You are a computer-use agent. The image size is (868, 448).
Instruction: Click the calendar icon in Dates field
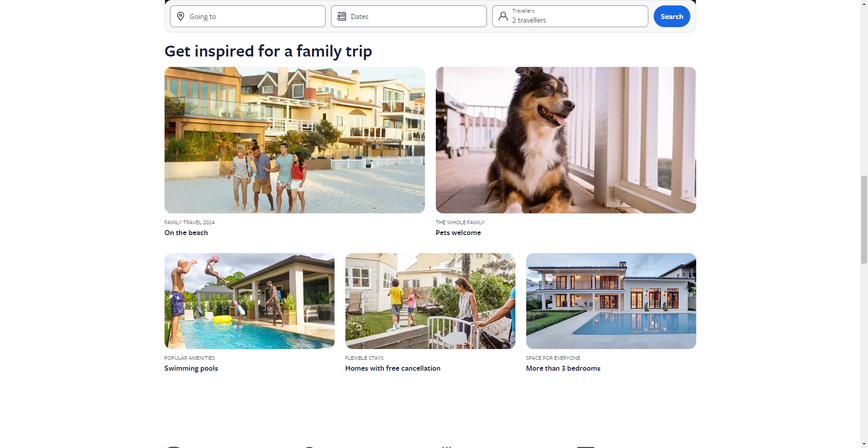click(x=342, y=16)
